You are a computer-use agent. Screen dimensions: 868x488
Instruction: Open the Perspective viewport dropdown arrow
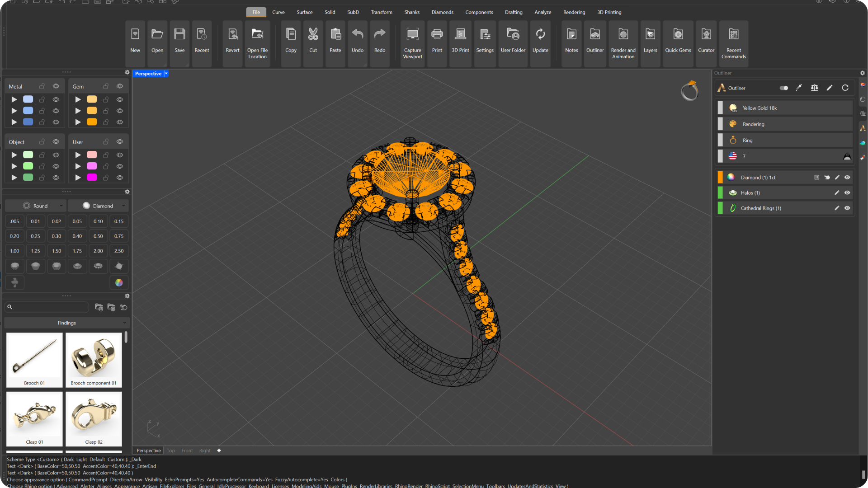(x=166, y=74)
